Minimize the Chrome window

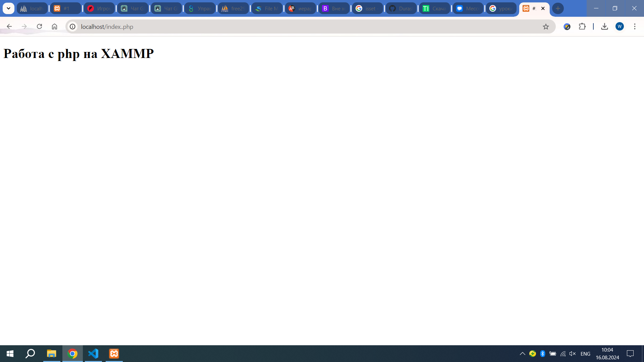pos(596,8)
